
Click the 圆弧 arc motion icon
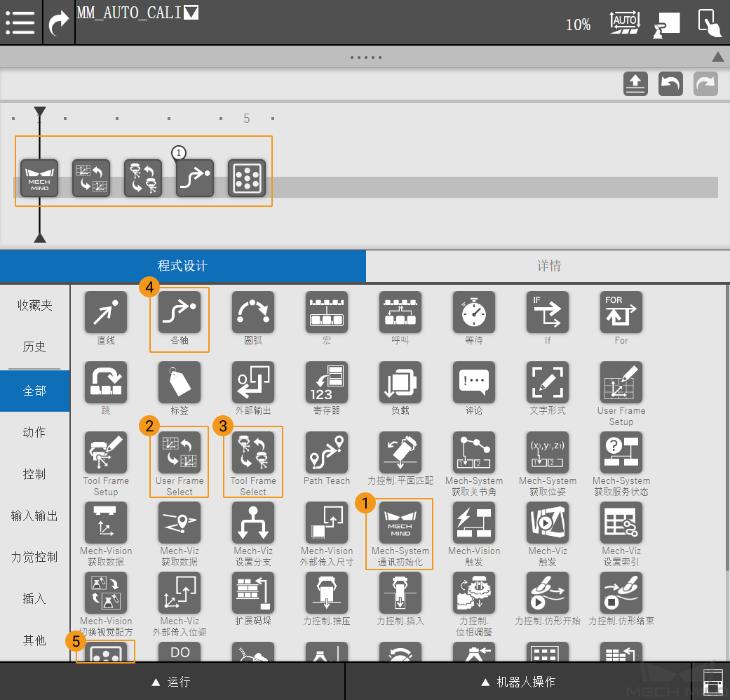tap(253, 312)
